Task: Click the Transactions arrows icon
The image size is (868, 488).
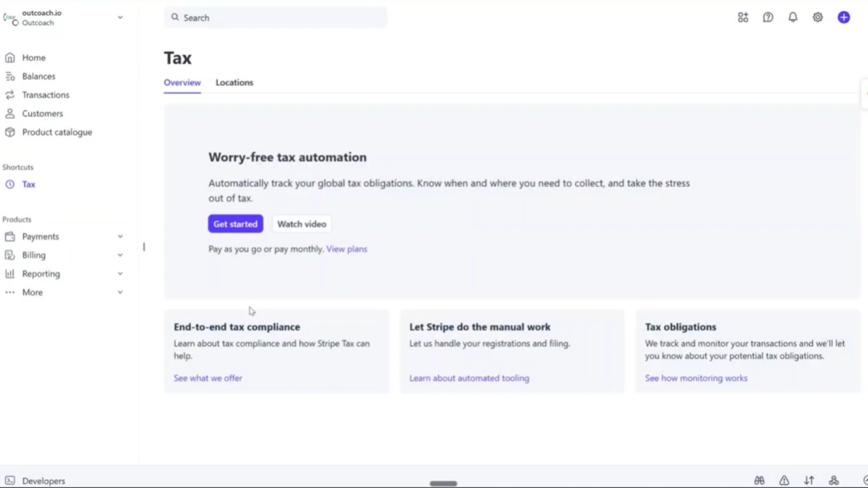Action: click(10, 95)
